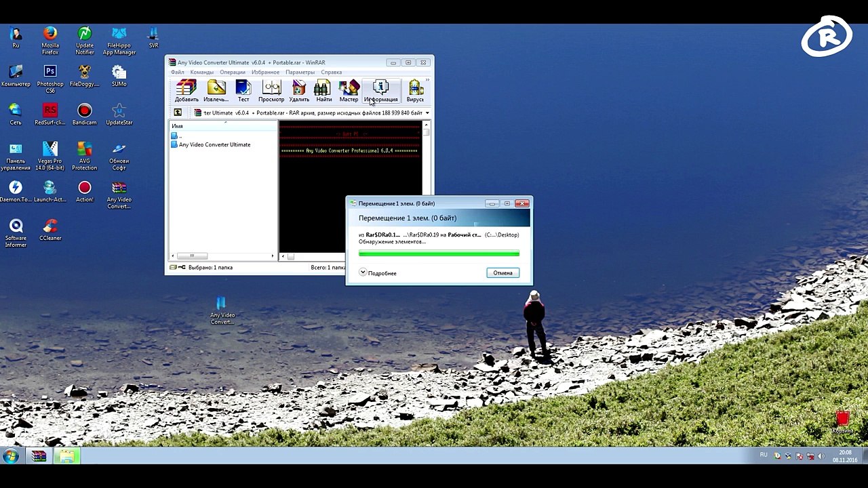This screenshot has height=488, width=868.
Task: Click the Добавить toolbar icon in WinRAR
Action: pyautogui.click(x=186, y=91)
